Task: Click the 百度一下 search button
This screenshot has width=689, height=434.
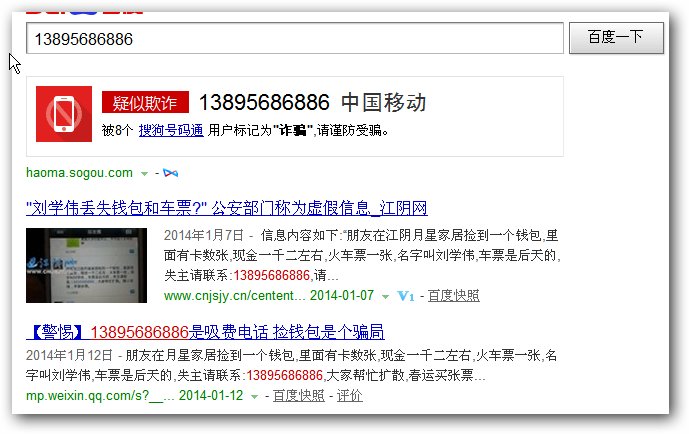Action: (x=616, y=38)
